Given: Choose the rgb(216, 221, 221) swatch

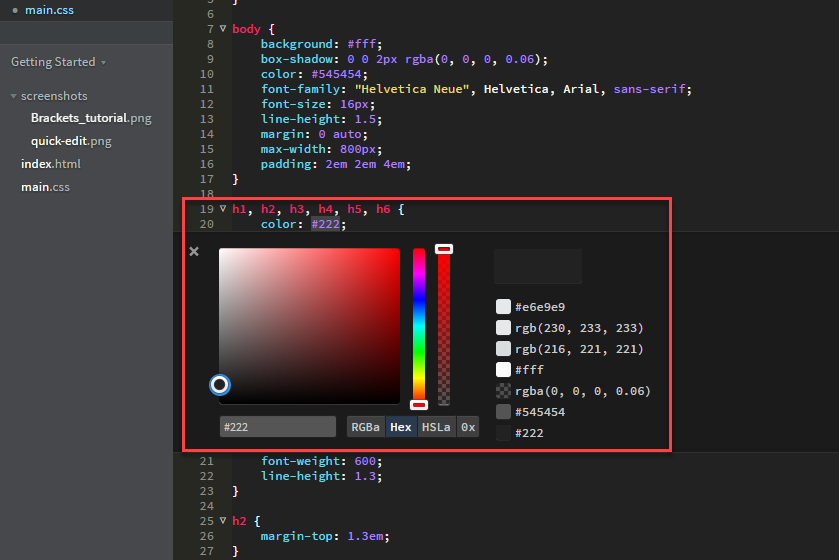Looking at the screenshot, I should pos(503,349).
